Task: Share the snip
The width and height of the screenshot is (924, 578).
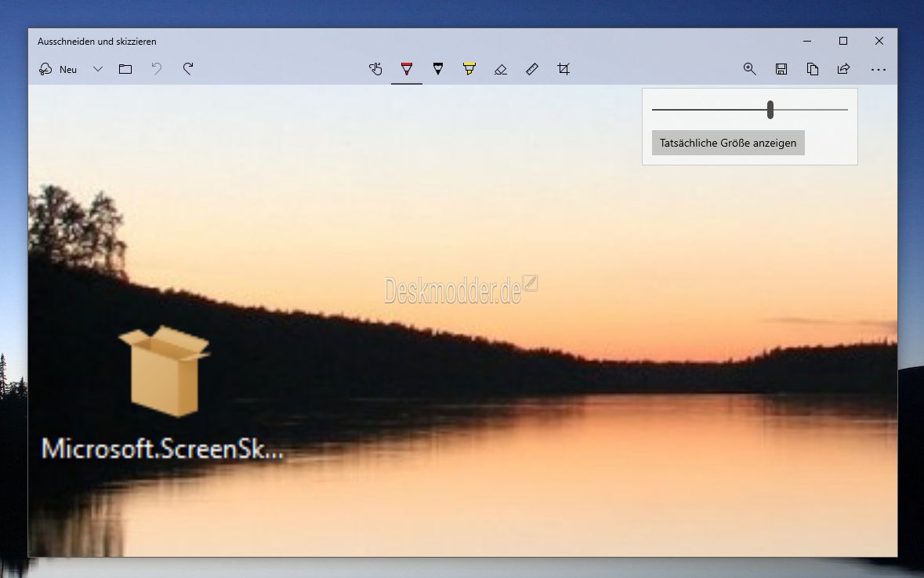Action: pos(844,70)
